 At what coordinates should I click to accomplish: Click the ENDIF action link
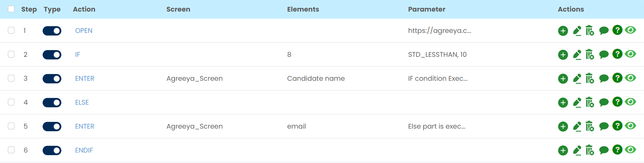(x=84, y=150)
